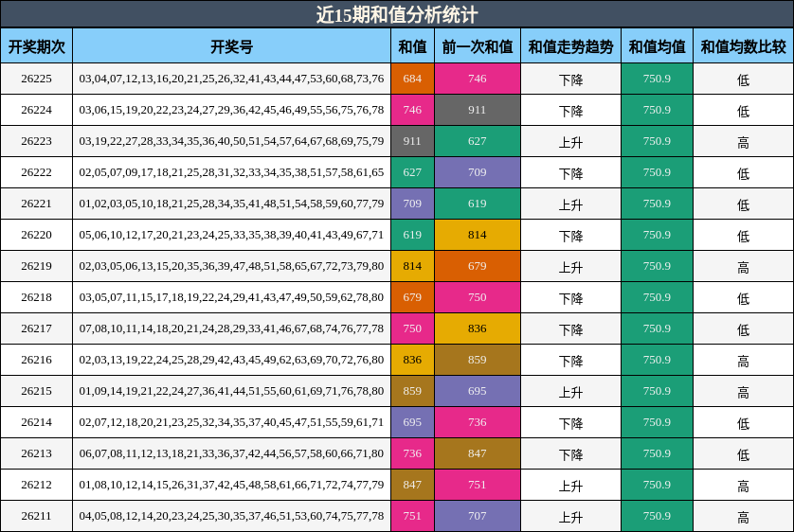794x532 pixels.
Task: Click the 和值 column header
Action: point(412,46)
